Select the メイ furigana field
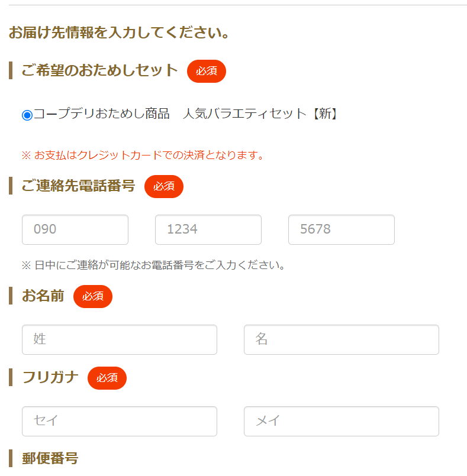Screen dimensions: 467x476 pyautogui.click(x=342, y=421)
